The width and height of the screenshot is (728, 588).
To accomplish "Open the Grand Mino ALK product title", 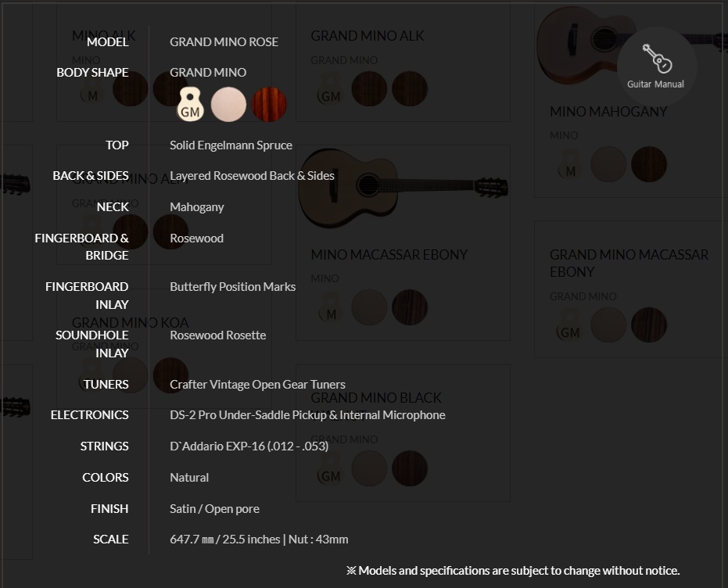I will pyautogui.click(x=368, y=36).
